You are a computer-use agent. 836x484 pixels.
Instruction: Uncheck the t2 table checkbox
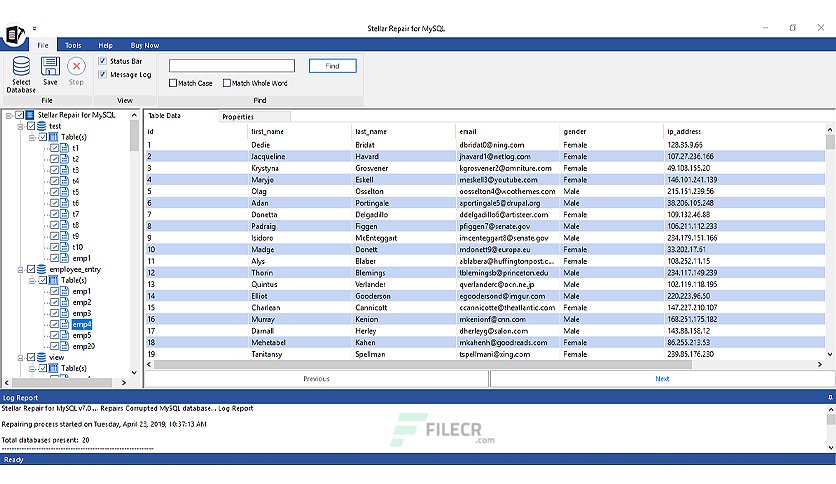[x=54, y=159]
